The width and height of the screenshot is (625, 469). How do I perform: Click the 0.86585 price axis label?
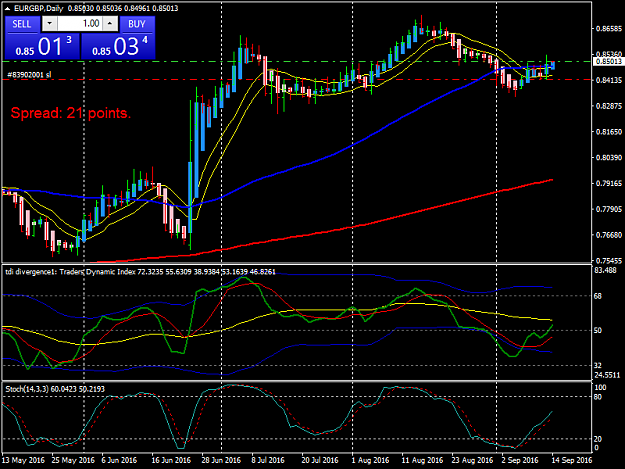point(609,29)
